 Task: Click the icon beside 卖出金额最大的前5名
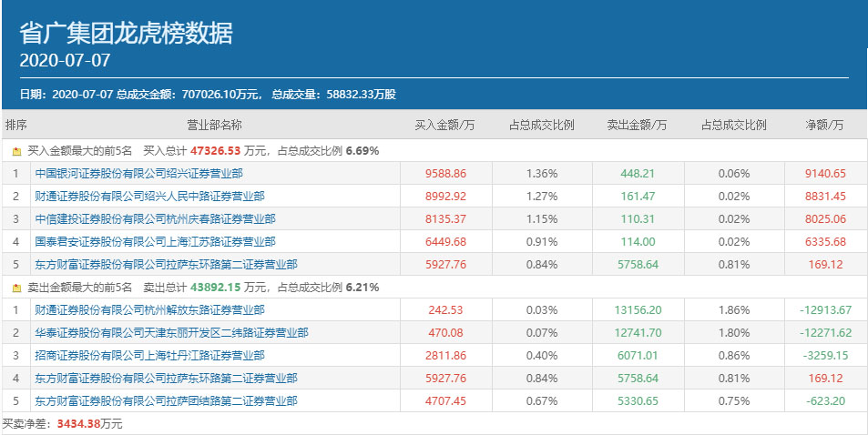[16, 288]
